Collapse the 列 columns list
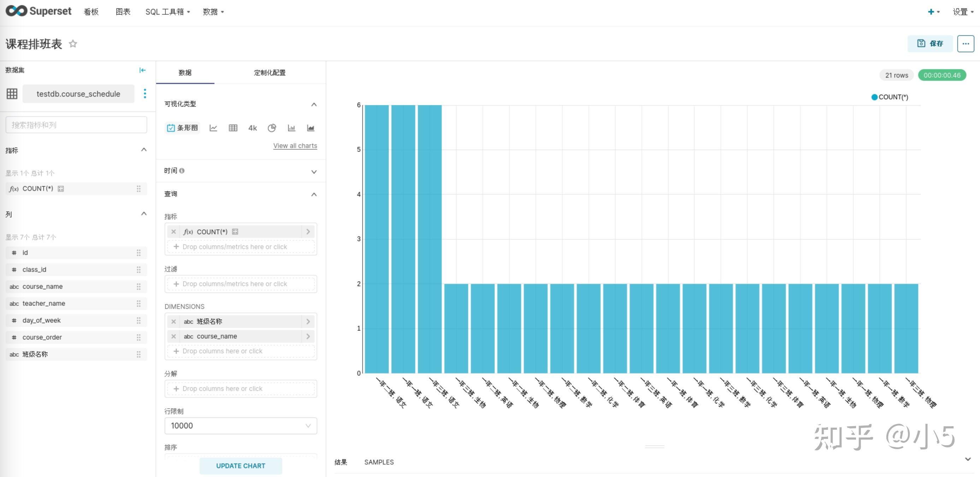Viewport: 980px width, 477px height. pyautogui.click(x=144, y=214)
